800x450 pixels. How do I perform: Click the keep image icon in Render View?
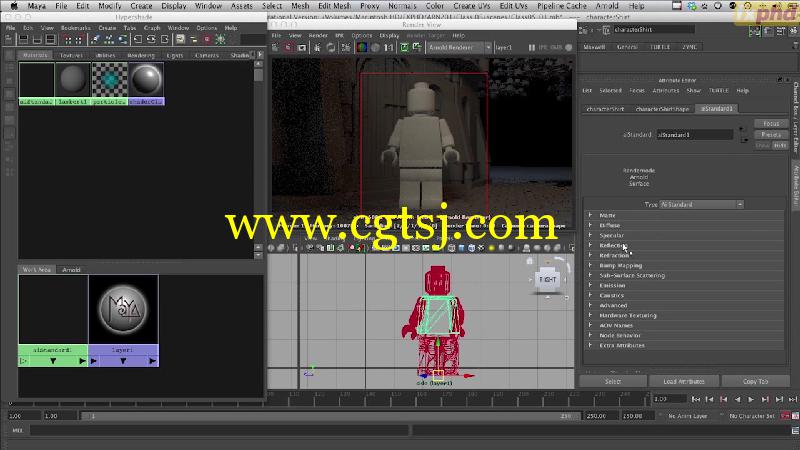tap(404, 47)
